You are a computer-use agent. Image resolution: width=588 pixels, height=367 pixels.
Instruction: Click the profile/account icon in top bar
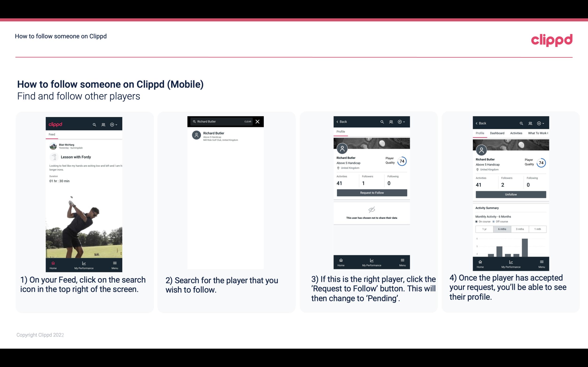point(103,124)
